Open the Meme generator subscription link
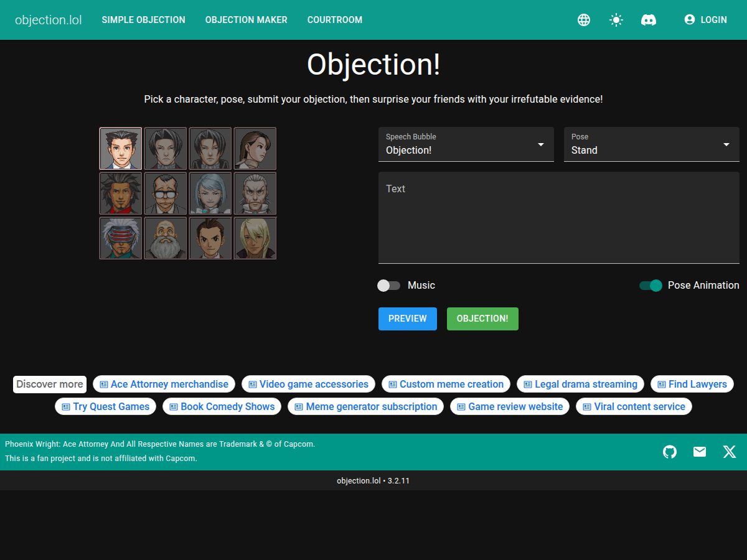The width and height of the screenshot is (747, 560). pos(366,407)
